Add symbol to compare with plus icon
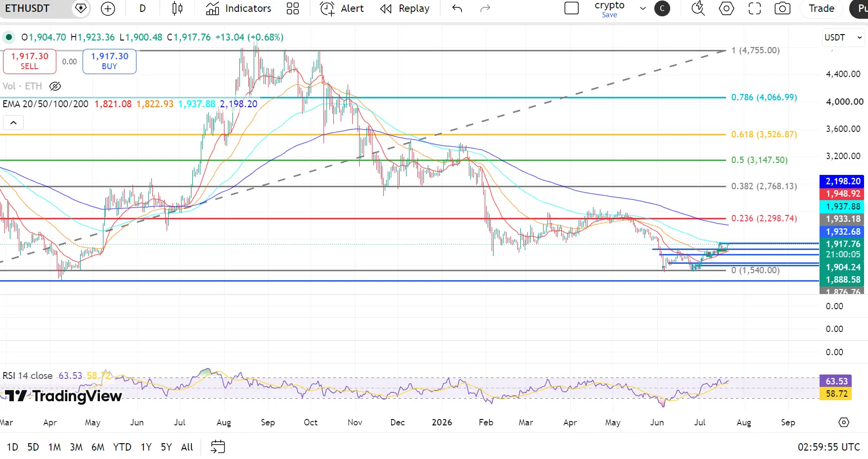The height and width of the screenshot is (459, 868). pyautogui.click(x=108, y=8)
